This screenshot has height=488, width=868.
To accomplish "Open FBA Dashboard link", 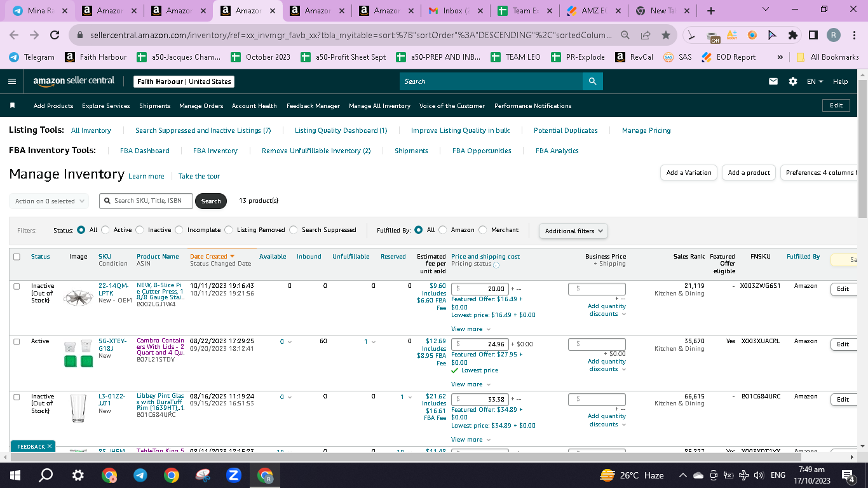I will tap(145, 151).
